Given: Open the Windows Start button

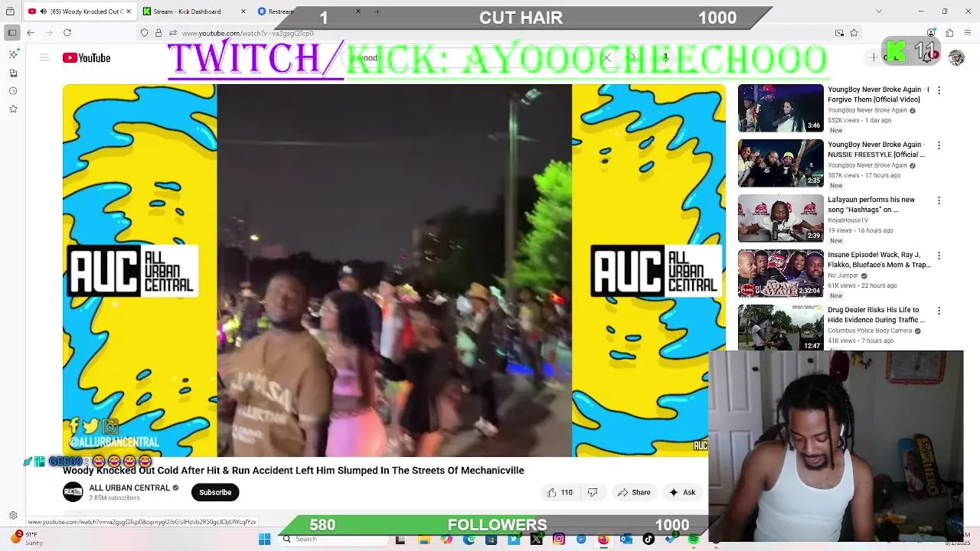Looking at the screenshot, I should [x=264, y=539].
